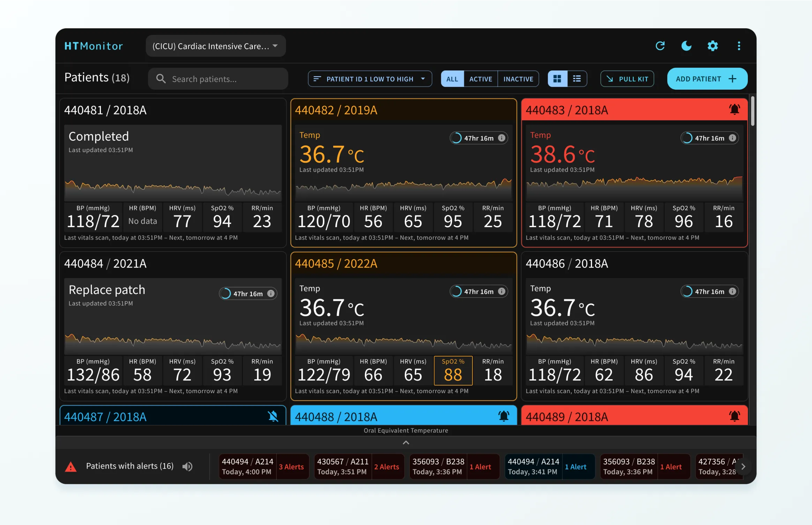812x525 pixels.
Task: Click info icon on 440484 patch timer
Action: 271,293
